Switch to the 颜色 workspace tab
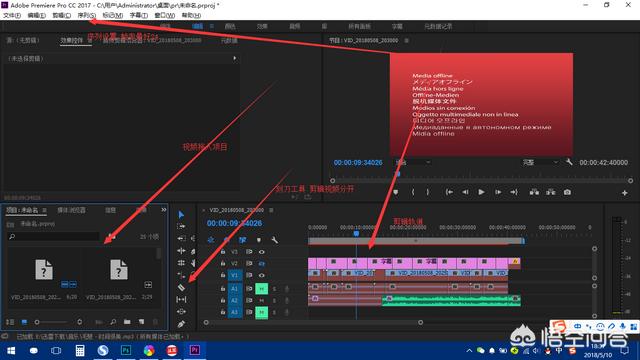 [230, 26]
